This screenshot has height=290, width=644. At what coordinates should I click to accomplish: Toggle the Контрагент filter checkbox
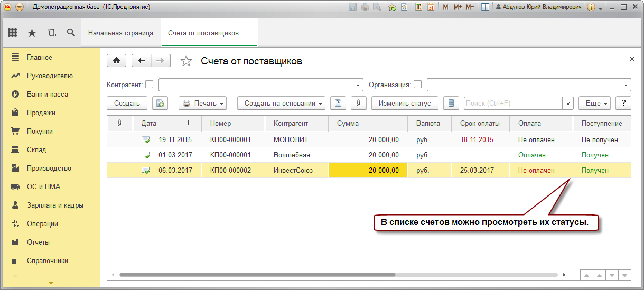pyautogui.click(x=150, y=85)
